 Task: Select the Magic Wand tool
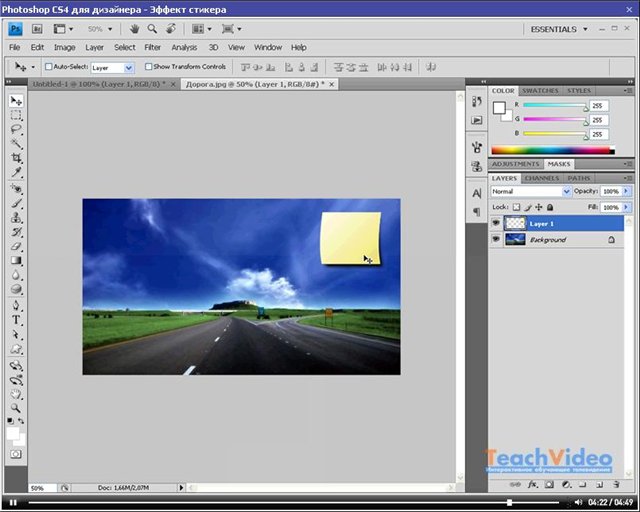point(16,144)
